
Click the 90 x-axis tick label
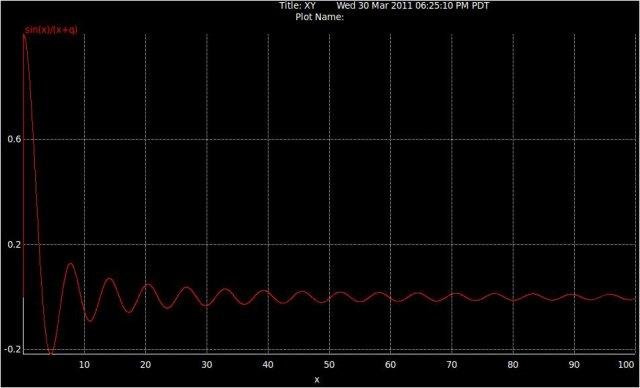pyautogui.click(x=574, y=364)
